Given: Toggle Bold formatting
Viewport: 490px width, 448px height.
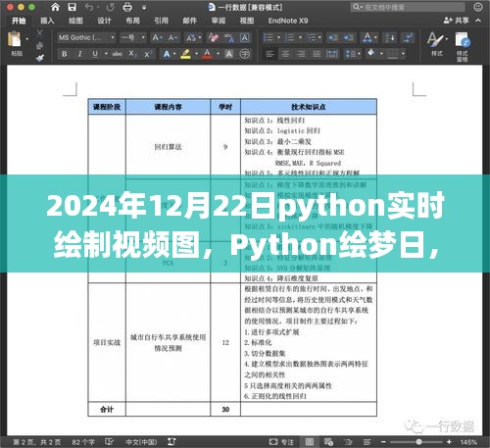Looking at the screenshot, I should click(x=65, y=54).
